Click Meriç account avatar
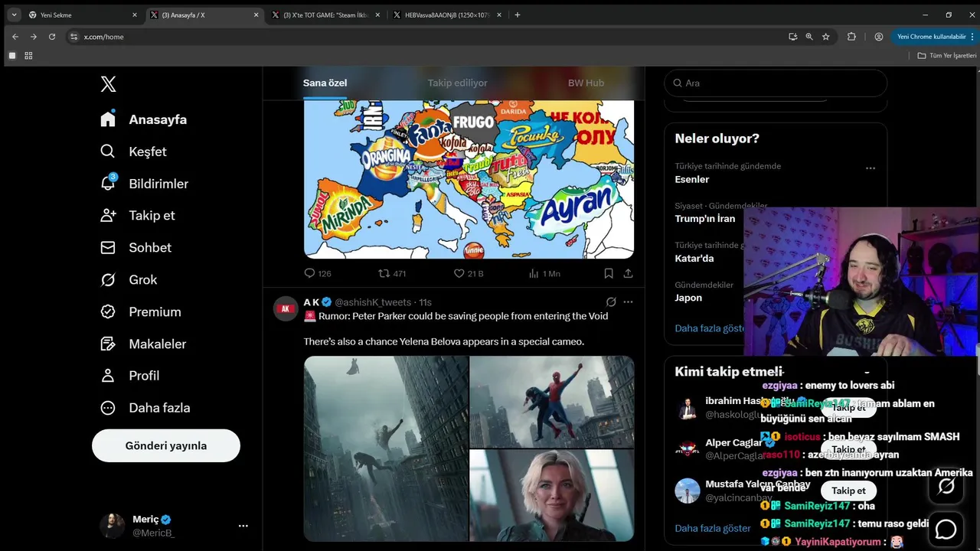The width and height of the screenshot is (980, 551). pos(112,526)
